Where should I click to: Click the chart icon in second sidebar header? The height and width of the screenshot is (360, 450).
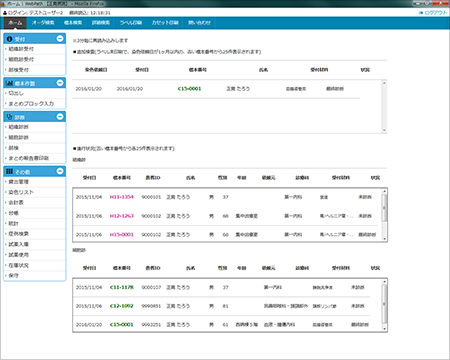pyautogui.click(x=10, y=83)
